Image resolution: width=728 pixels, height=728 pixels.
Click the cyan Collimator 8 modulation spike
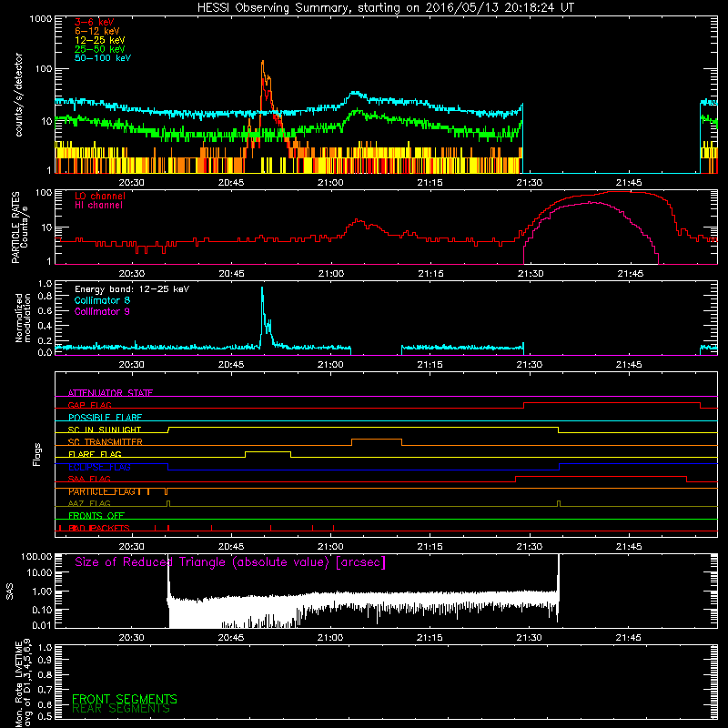point(262,290)
